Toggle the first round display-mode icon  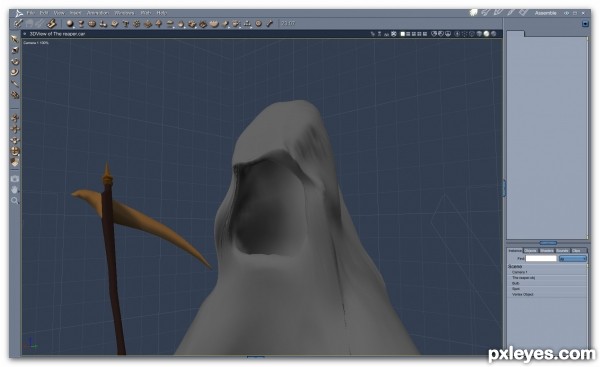pyautogui.click(x=434, y=34)
